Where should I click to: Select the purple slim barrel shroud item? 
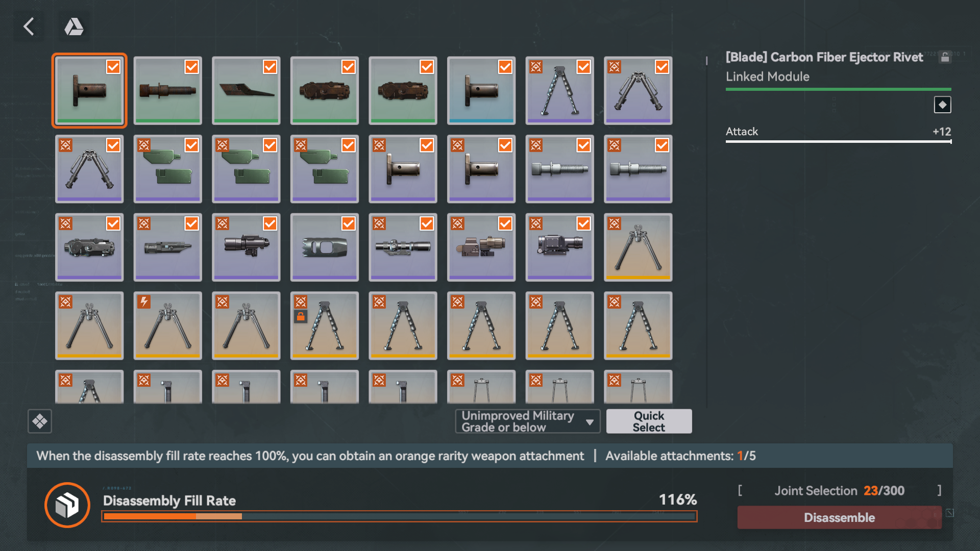(167, 247)
